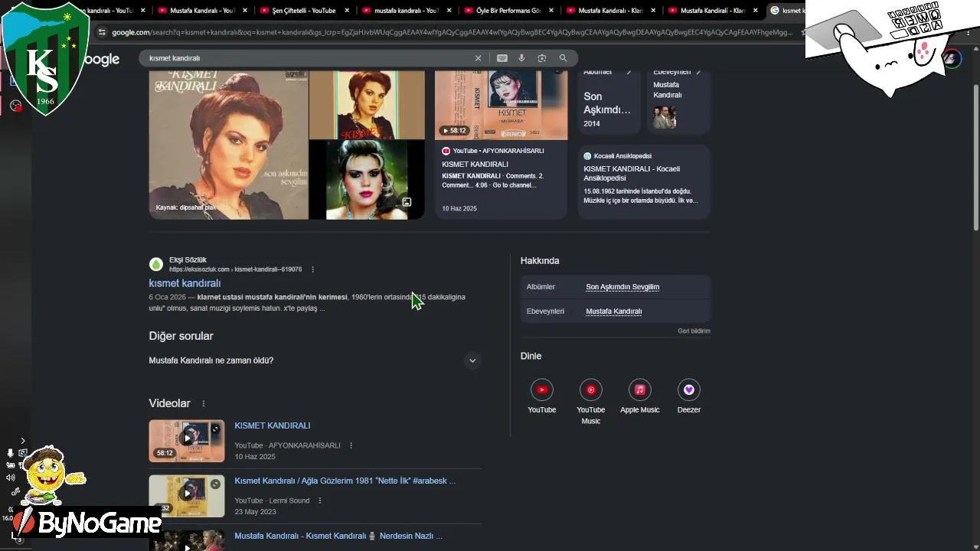
Task: Switch to the Şen Çiftetelli - YouTube tab
Action: pos(304,11)
